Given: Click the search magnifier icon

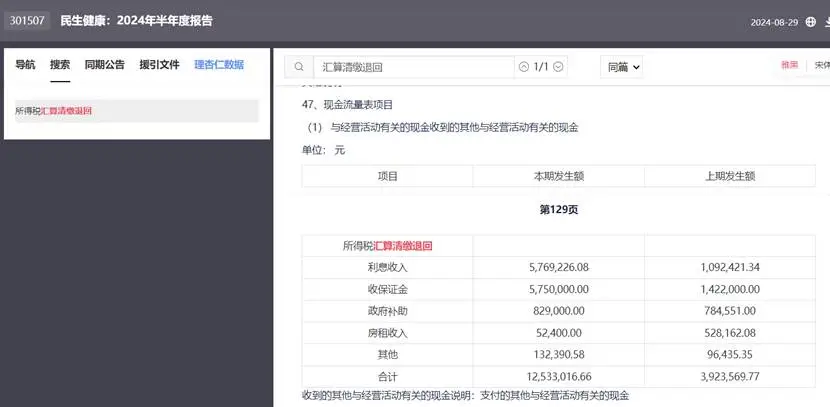Looking at the screenshot, I should (x=299, y=67).
